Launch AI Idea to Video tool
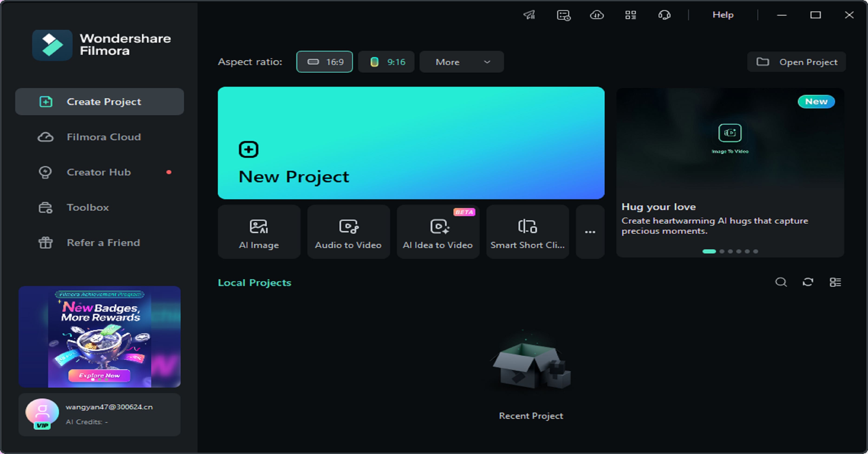 click(x=438, y=232)
